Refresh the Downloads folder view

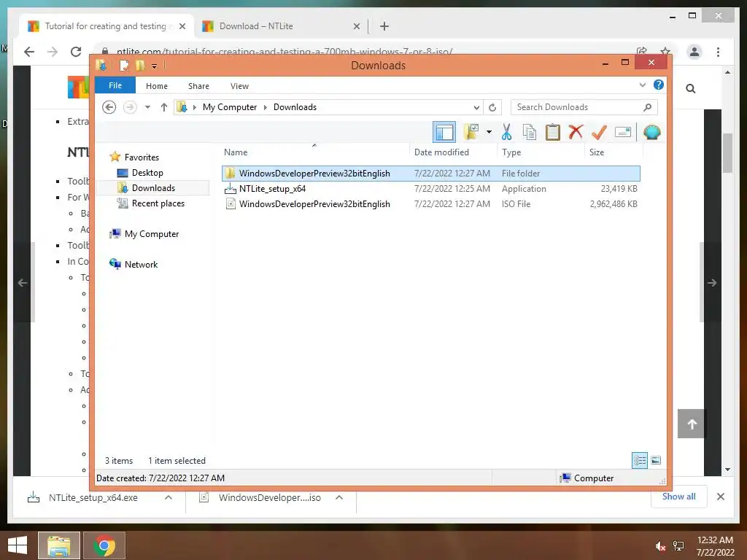(x=492, y=107)
